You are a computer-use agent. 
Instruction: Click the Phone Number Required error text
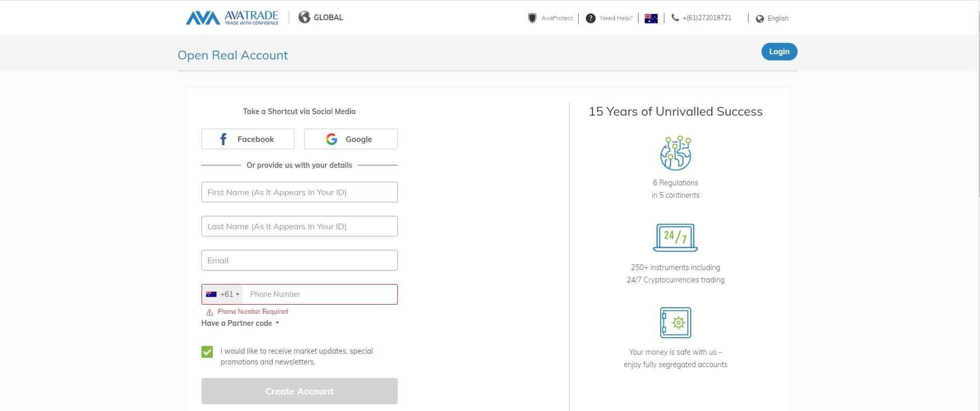(253, 312)
